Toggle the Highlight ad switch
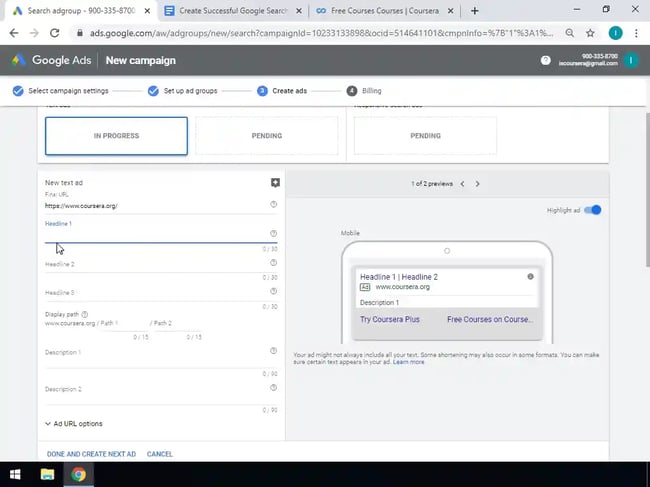Viewport: 650px width, 487px height. pos(592,210)
